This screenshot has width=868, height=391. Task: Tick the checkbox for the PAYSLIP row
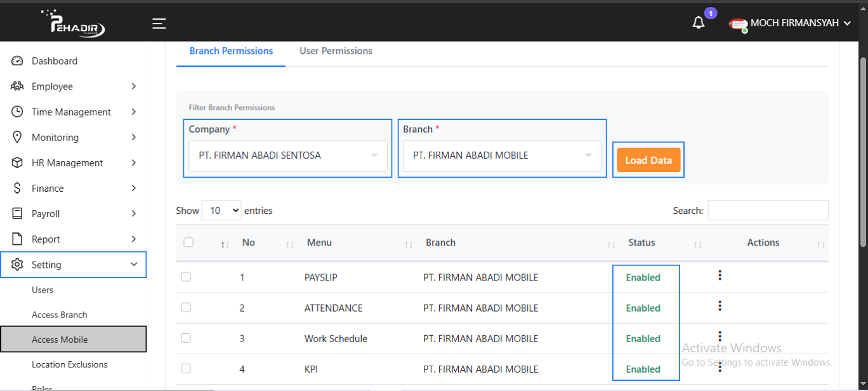tap(186, 277)
